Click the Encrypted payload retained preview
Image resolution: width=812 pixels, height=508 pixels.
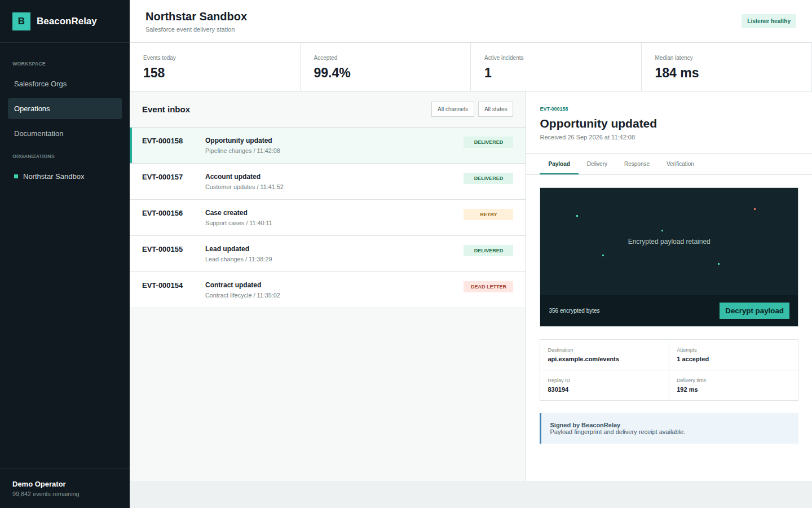[669, 242]
